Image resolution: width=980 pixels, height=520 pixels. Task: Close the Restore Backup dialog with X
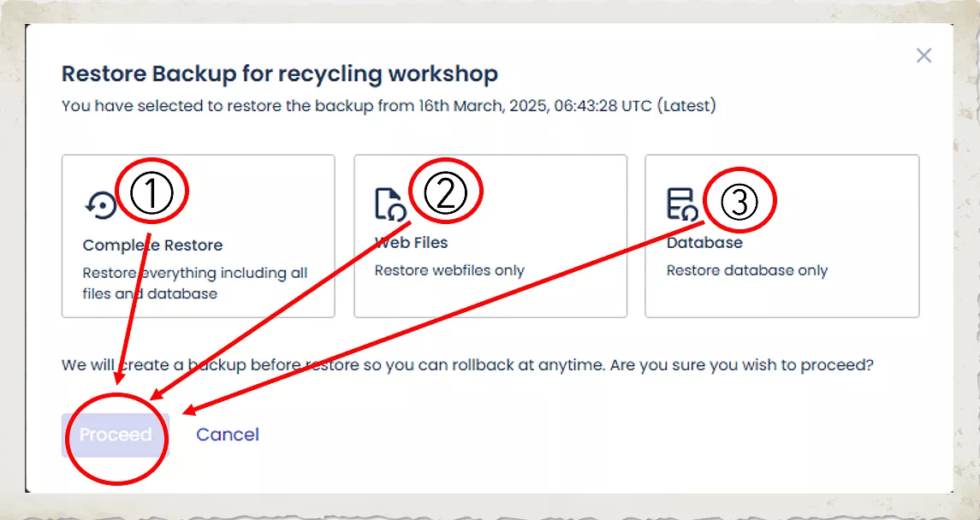(924, 56)
